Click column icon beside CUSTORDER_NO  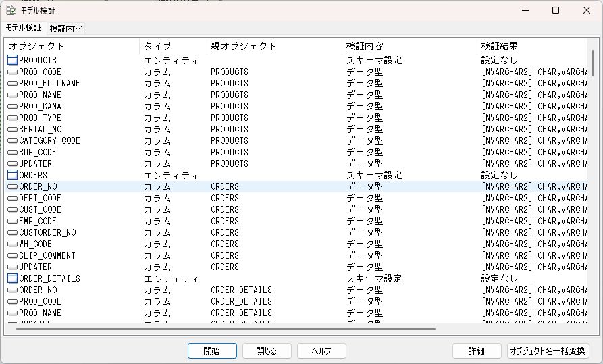[x=13, y=233]
